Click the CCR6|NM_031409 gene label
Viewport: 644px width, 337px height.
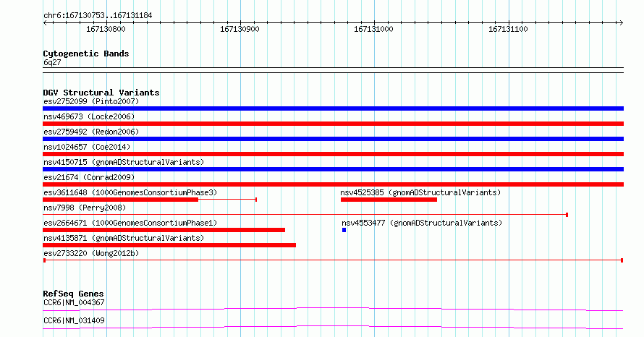coord(74,320)
